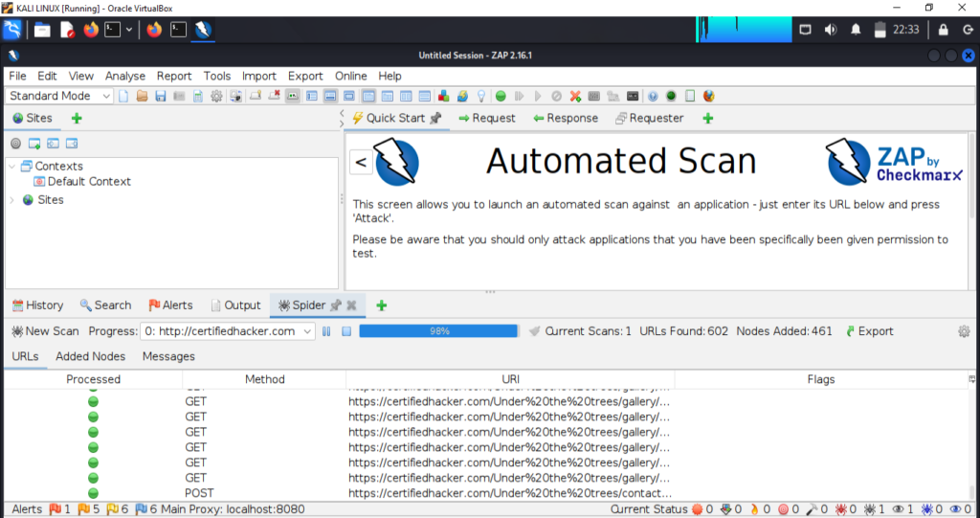
Task: Select Default Context in tree
Action: click(x=82, y=182)
